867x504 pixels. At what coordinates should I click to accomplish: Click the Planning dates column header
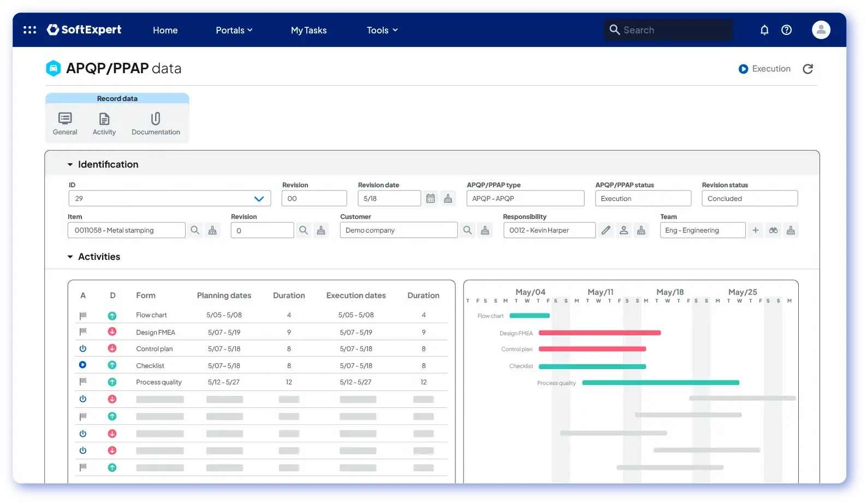224,295
